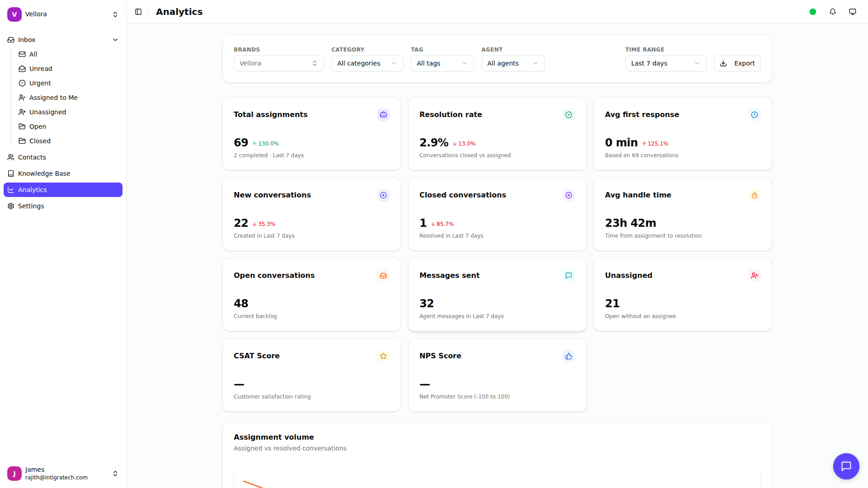Select the Analytics sidebar item
The width and height of the screenshot is (868, 488).
63,190
